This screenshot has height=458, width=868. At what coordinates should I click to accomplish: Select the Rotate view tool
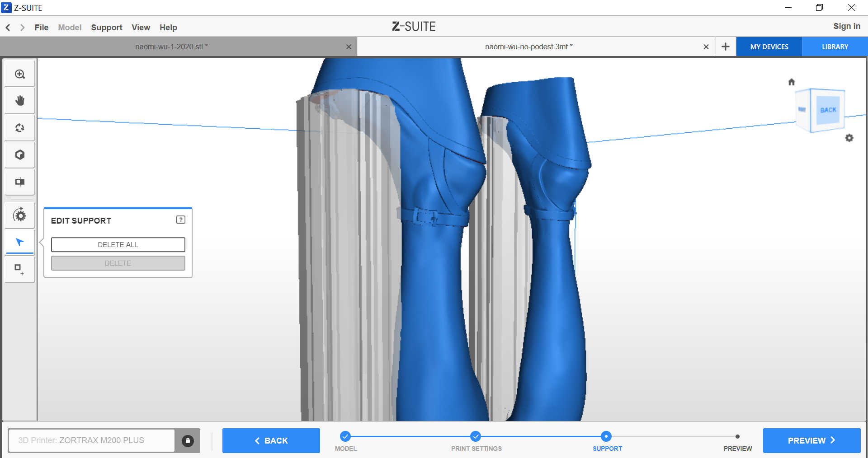pos(19,127)
